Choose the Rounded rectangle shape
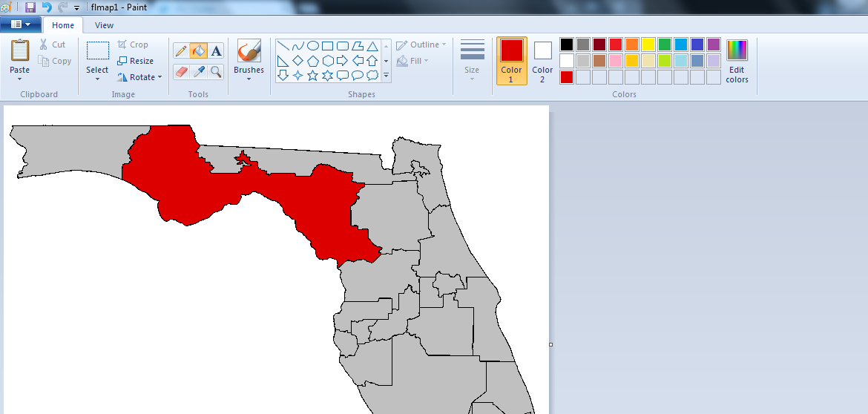 tap(343, 46)
